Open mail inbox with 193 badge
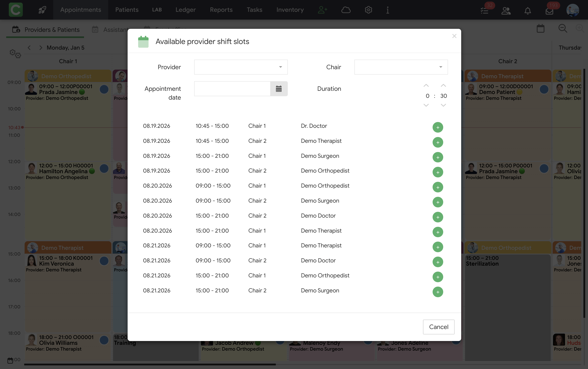 (549, 11)
